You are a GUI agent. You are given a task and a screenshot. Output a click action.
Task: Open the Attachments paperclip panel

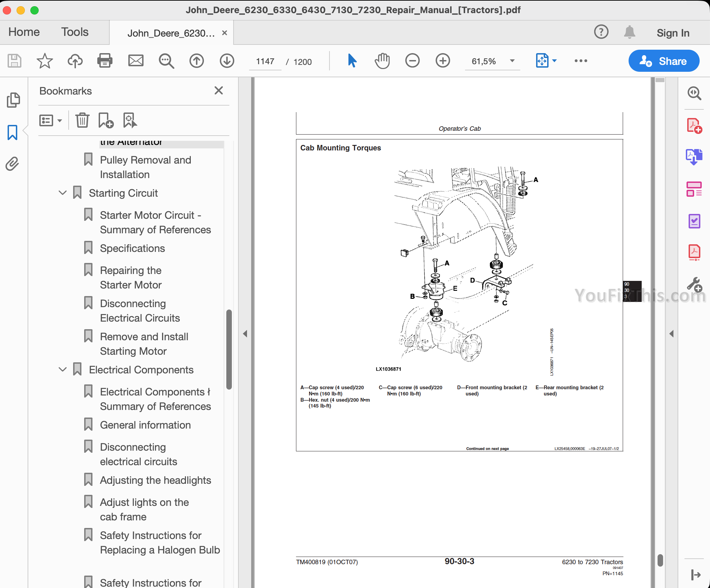coord(12,164)
